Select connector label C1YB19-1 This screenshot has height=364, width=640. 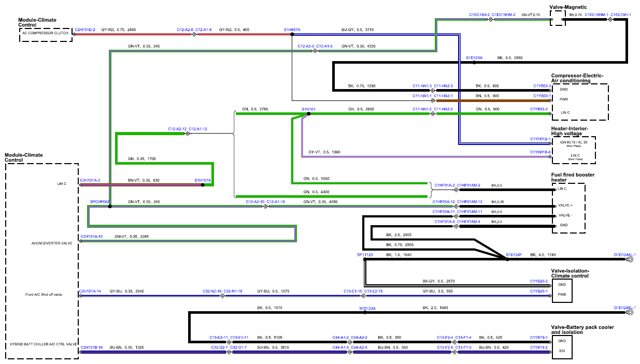pos(539,338)
